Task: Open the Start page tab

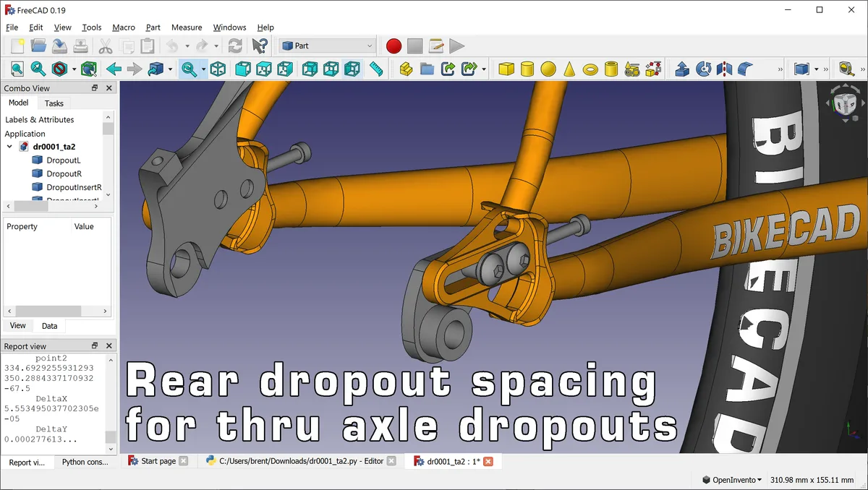Action: tap(158, 461)
